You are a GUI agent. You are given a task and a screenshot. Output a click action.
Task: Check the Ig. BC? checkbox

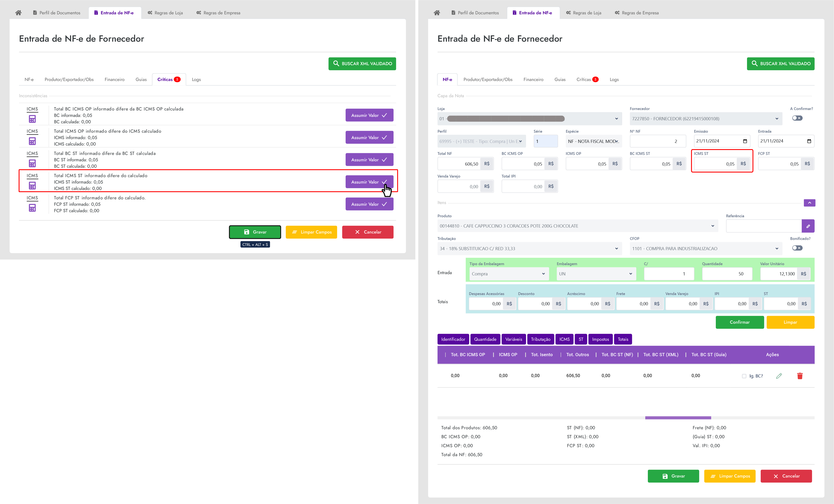(744, 376)
